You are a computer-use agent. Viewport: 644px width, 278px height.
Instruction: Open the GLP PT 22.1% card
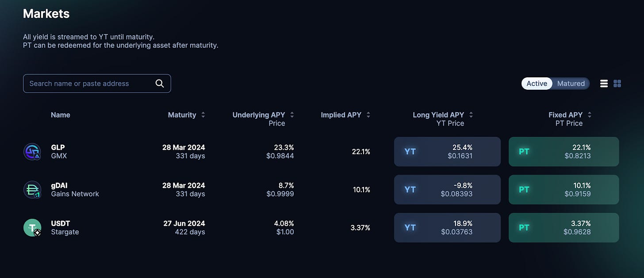[x=563, y=152]
